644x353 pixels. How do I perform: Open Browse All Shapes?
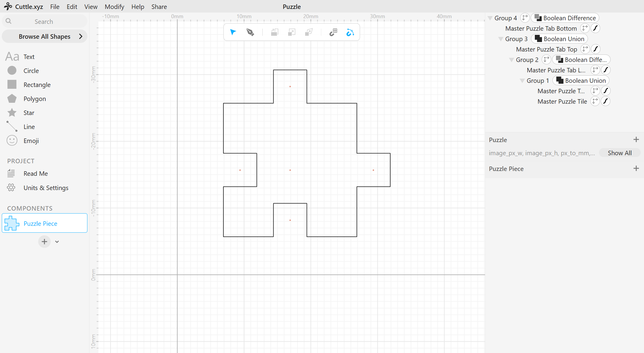click(x=44, y=36)
